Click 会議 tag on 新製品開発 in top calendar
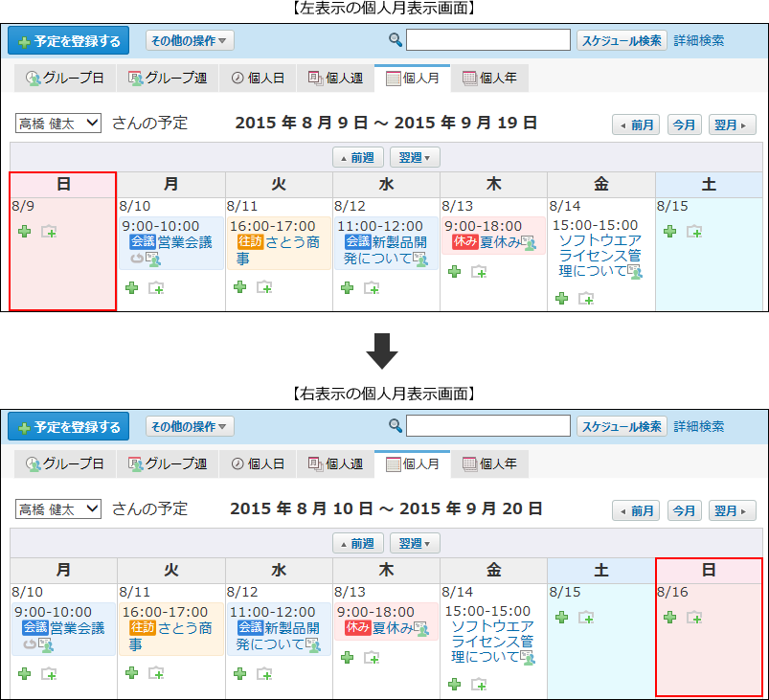The height and width of the screenshot is (700, 769). (357, 241)
